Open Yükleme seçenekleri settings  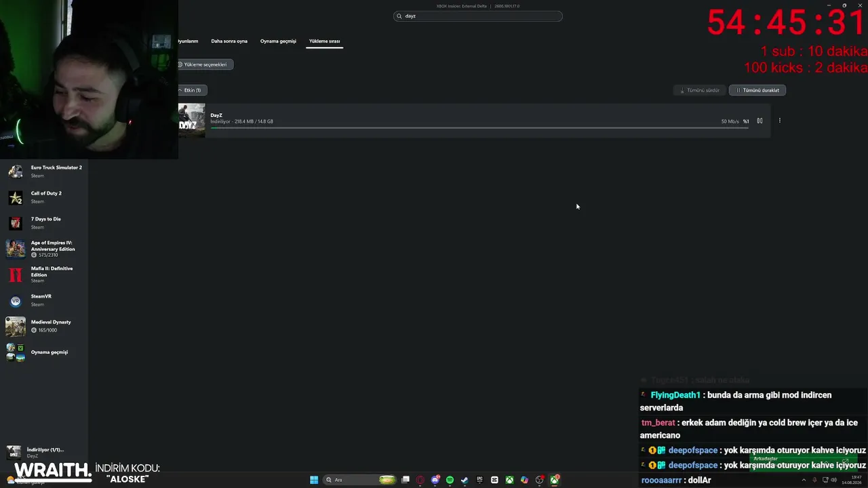tap(205, 64)
